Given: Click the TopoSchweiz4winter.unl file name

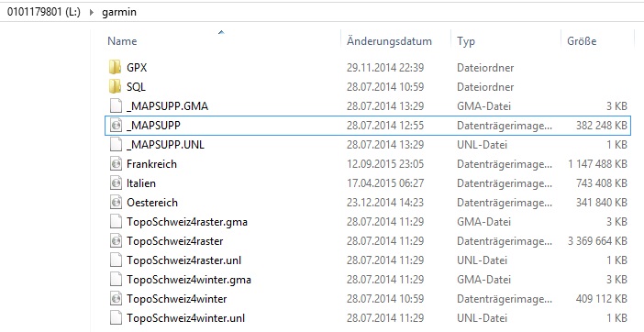Looking at the screenshot, I should pyautogui.click(x=185, y=318).
